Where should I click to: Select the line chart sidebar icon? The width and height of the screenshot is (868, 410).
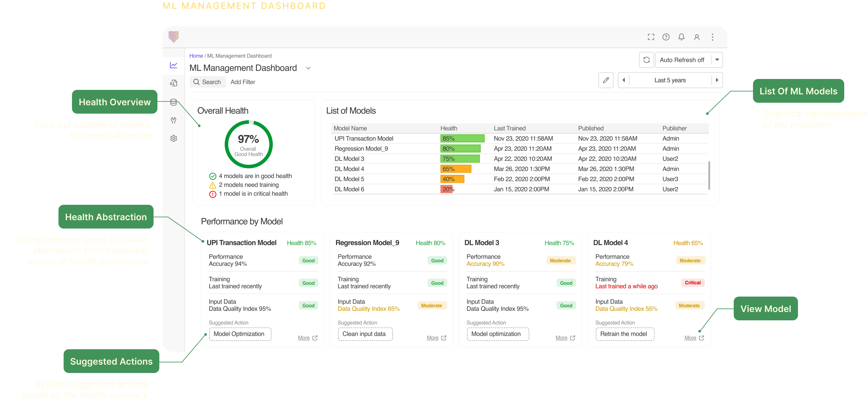(x=173, y=65)
